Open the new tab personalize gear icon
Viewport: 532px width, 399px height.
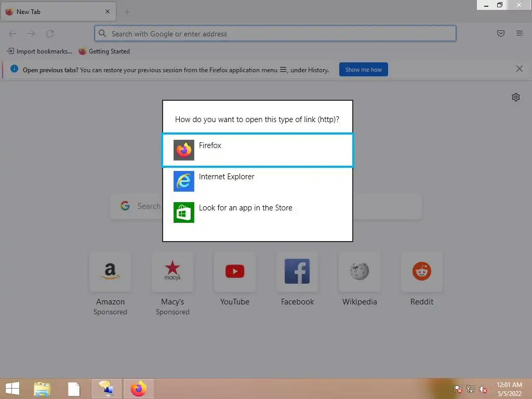pyautogui.click(x=516, y=97)
